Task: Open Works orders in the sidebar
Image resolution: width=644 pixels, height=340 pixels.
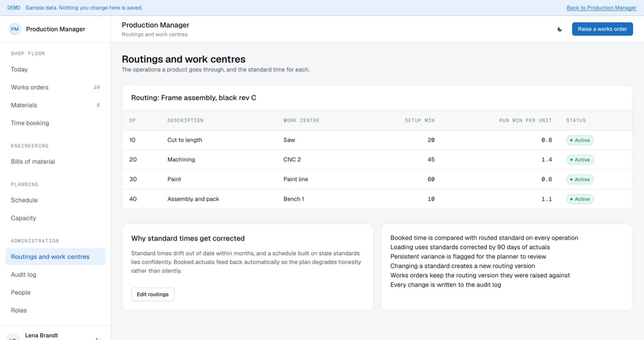Action: click(x=55, y=87)
